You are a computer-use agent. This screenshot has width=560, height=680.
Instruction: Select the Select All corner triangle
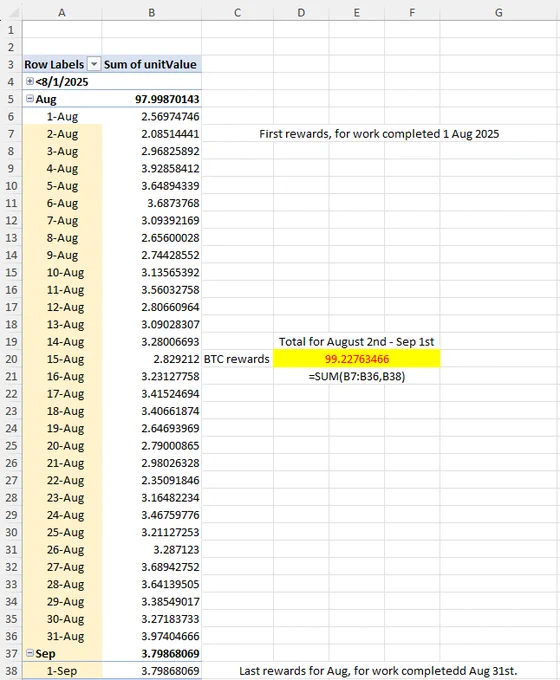click(13, 13)
